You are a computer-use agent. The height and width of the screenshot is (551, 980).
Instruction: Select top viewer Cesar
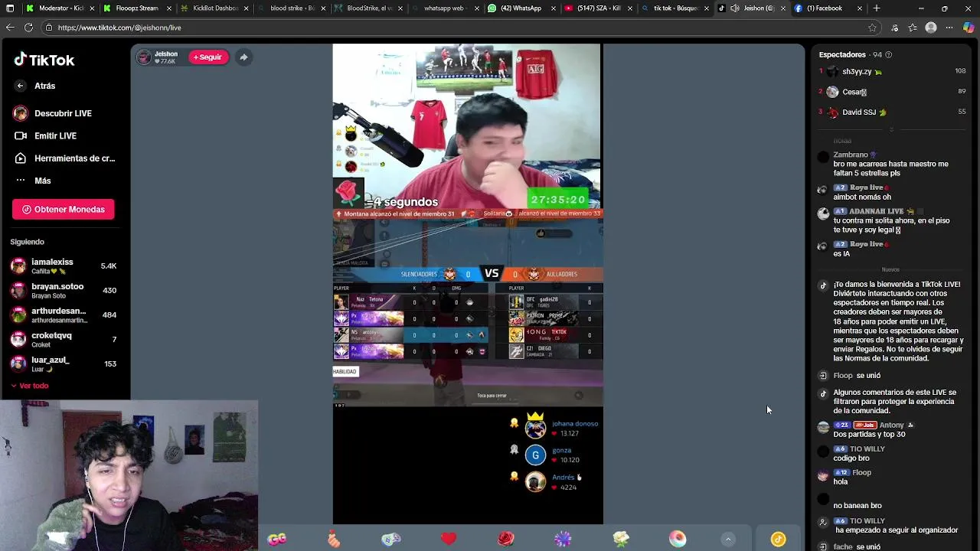892,92
